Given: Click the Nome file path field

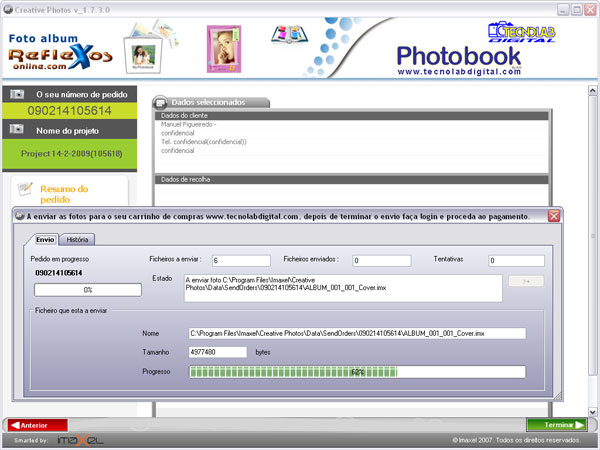Looking at the screenshot, I should [356, 333].
